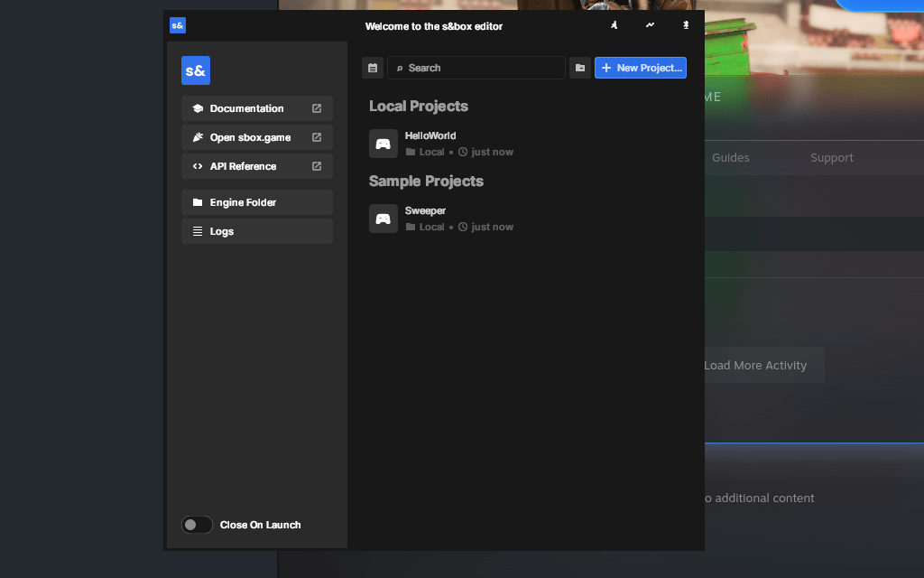Open the Documentation link
Viewport: 924px width, 578px height.
pos(257,108)
